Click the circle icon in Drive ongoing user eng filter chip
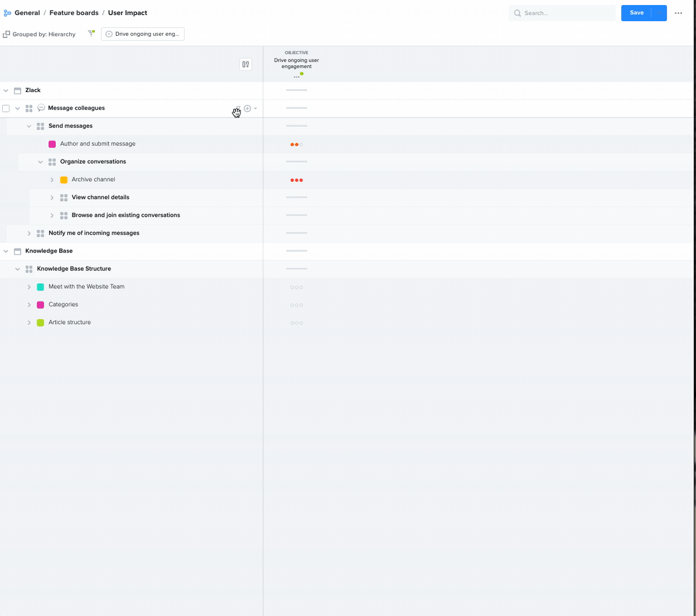696x616 pixels. (109, 34)
